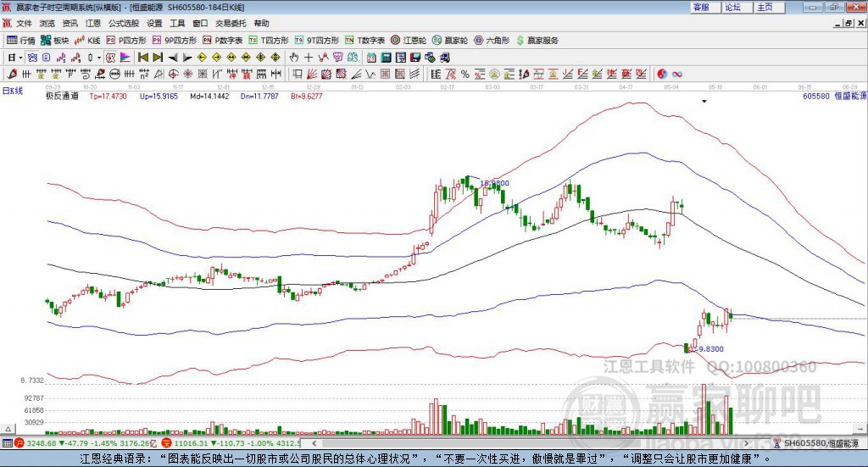Image resolution: width=868 pixels, height=467 pixels.
Task: Open the 9T四方形 tool
Action: pos(317,41)
